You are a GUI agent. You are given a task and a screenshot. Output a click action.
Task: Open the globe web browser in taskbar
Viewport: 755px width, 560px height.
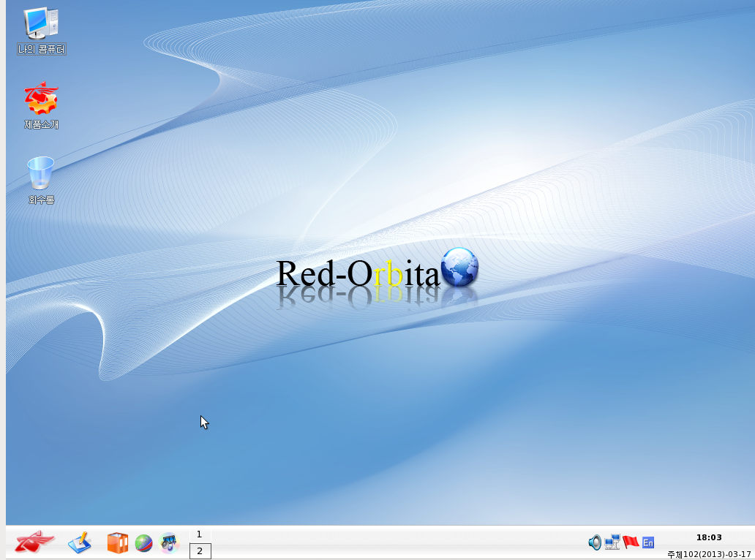coord(143,543)
